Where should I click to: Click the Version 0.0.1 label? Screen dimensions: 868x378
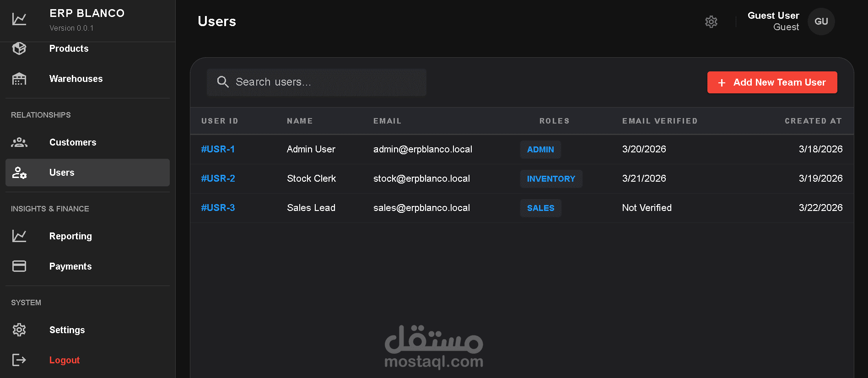coord(71,28)
